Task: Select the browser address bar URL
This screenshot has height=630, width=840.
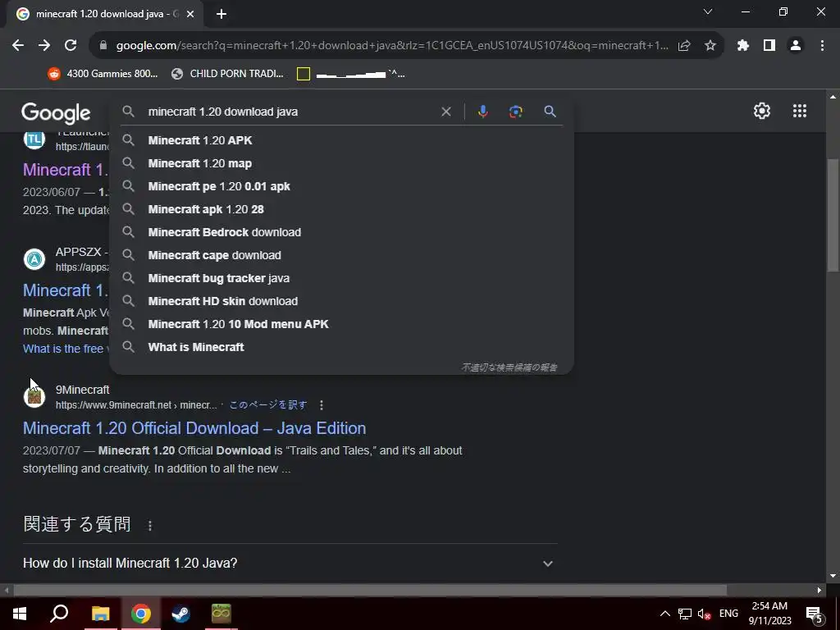Action: point(392,46)
